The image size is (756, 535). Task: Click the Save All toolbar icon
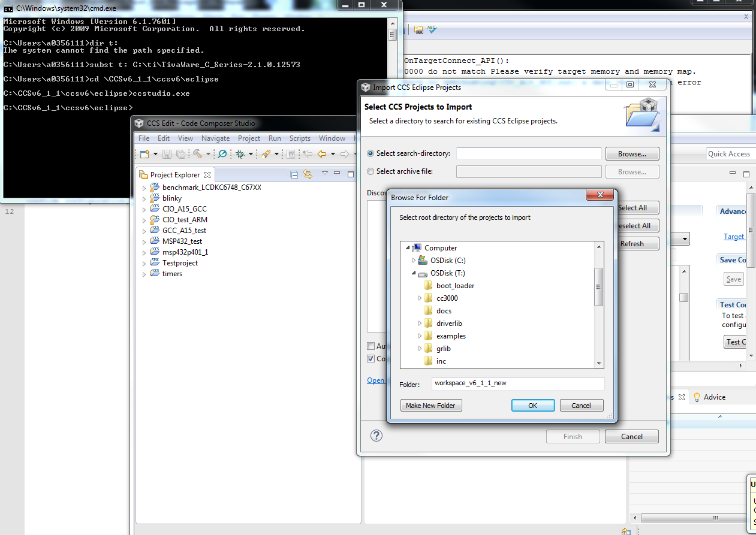point(180,154)
